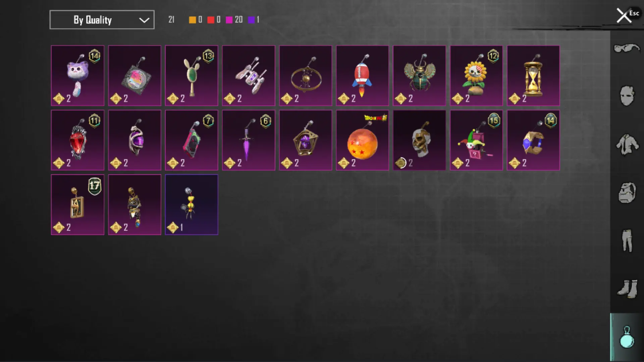
Task: Select the purple cat charm item
Action: 77,76
